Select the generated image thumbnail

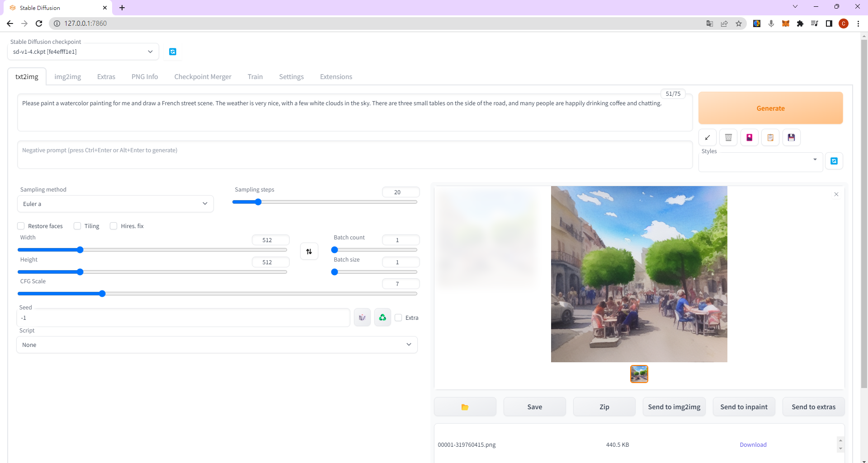(639, 374)
